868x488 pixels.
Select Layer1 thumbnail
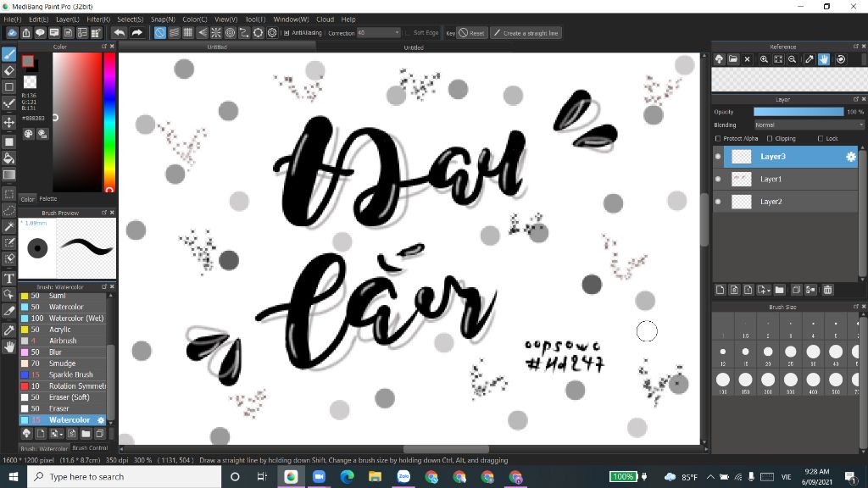coord(741,179)
